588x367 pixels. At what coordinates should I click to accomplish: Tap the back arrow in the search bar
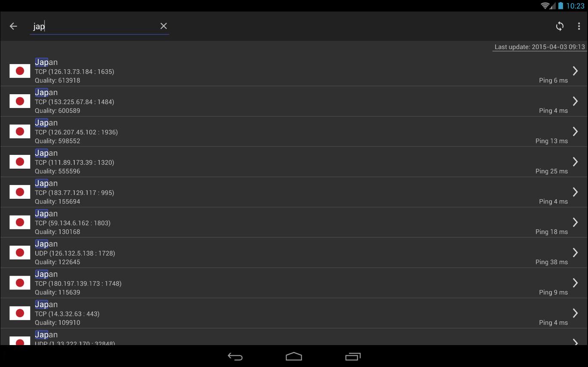click(13, 26)
